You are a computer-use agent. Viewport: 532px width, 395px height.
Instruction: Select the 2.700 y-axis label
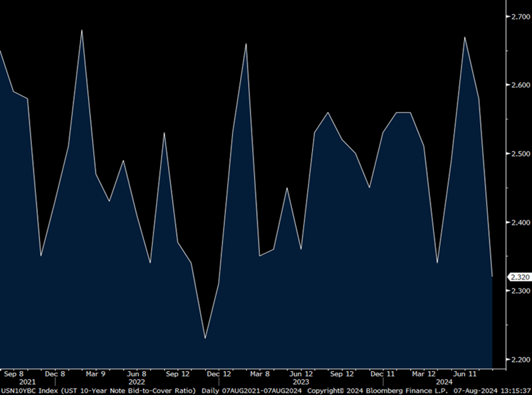click(519, 15)
